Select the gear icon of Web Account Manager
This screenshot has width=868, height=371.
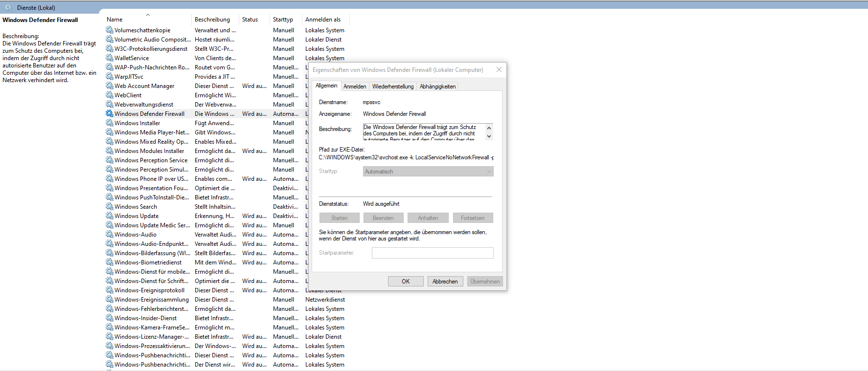[x=110, y=86]
